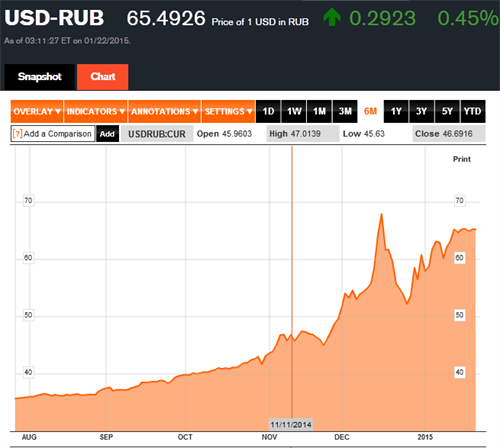Image resolution: width=500 pixels, height=448 pixels.
Task: Click the green up arrow icon
Action: tap(332, 17)
